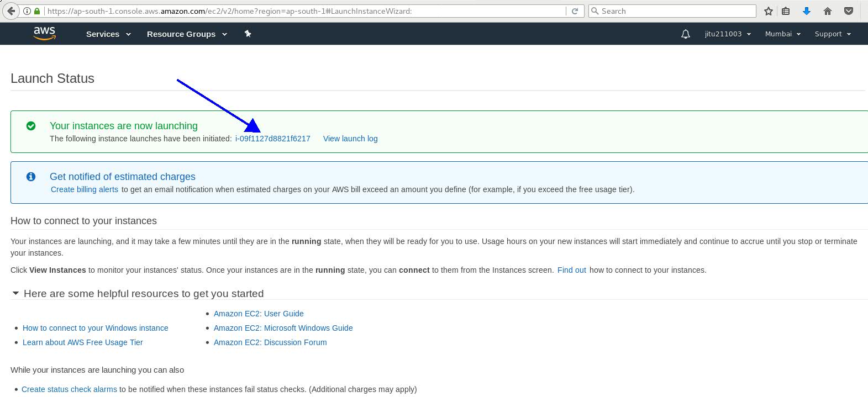Open the Services menu
Screen dimensions: 868x397
(x=108, y=34)
